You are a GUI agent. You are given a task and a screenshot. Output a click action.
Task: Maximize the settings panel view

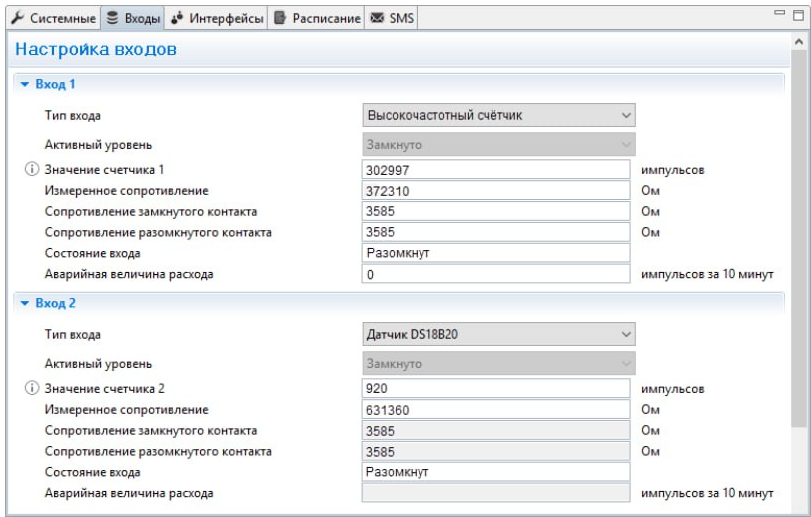[799, 15]
